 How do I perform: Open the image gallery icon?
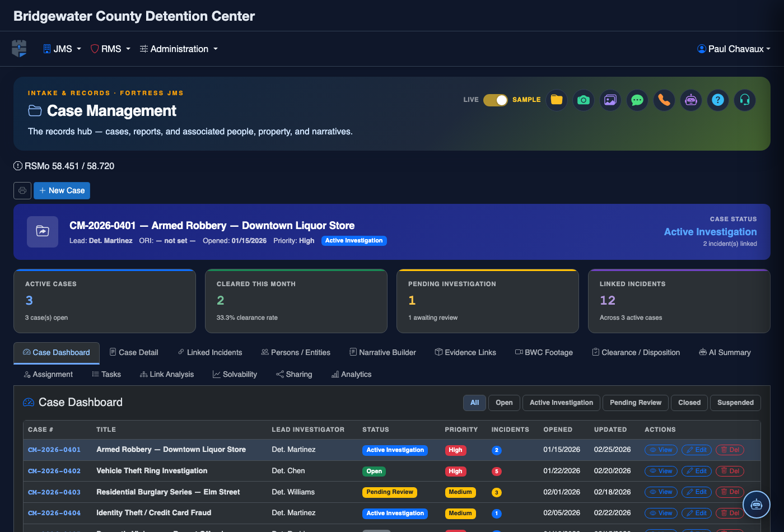(610, 100)
